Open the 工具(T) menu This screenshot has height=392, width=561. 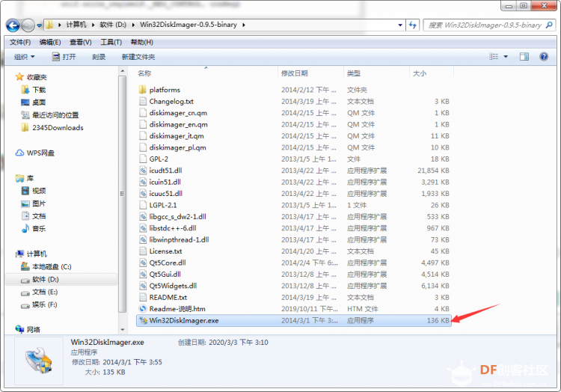pyautogui.click(x=111, y=42)
